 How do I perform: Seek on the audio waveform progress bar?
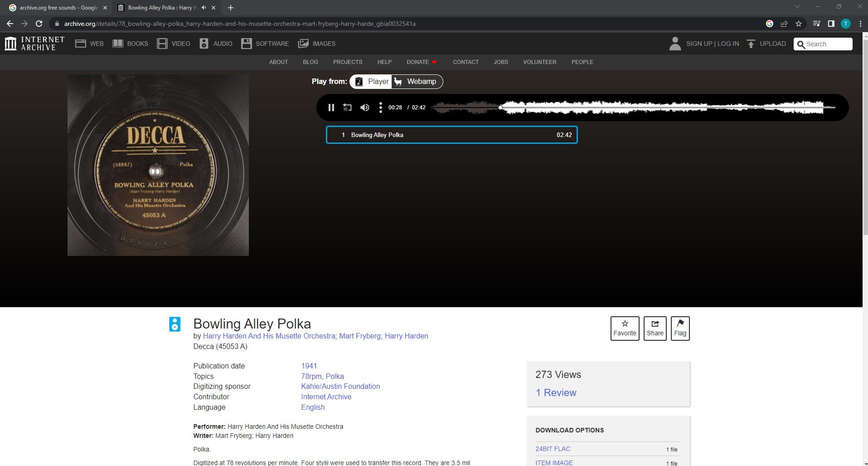point(633,108)
